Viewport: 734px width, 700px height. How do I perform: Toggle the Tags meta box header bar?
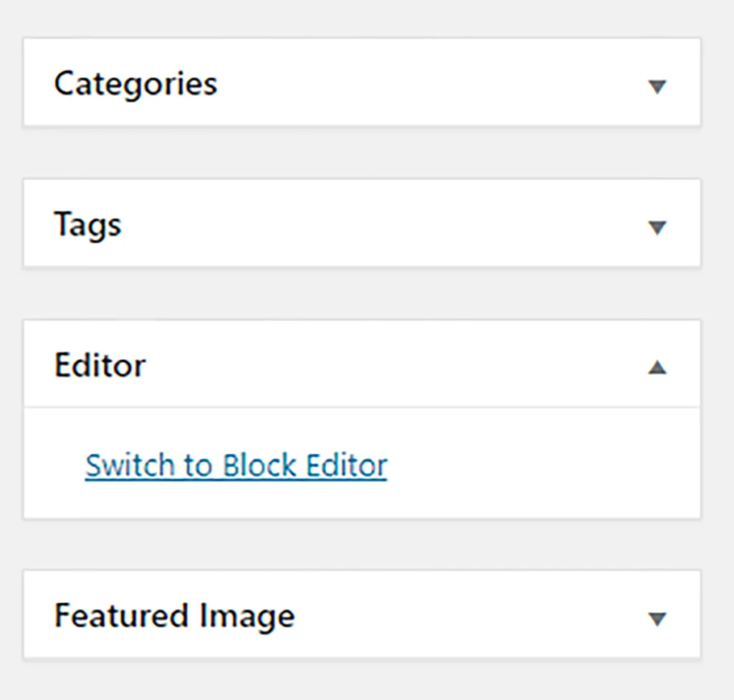tap(362, 223)
